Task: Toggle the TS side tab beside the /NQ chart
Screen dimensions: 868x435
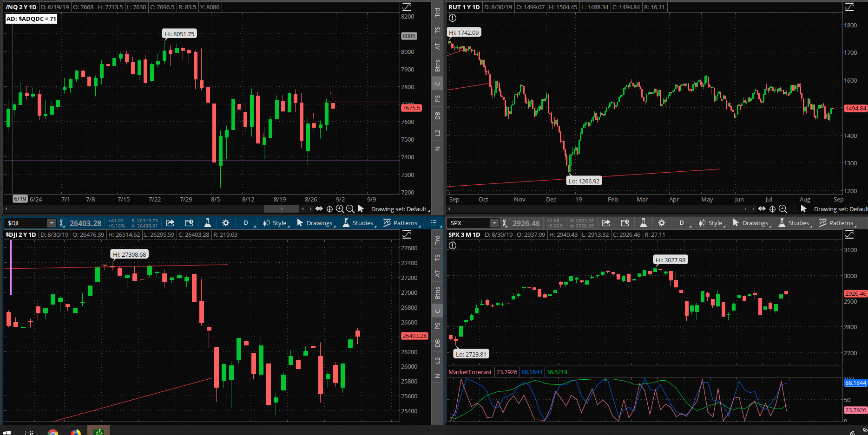Action: [x=437, y=30]
